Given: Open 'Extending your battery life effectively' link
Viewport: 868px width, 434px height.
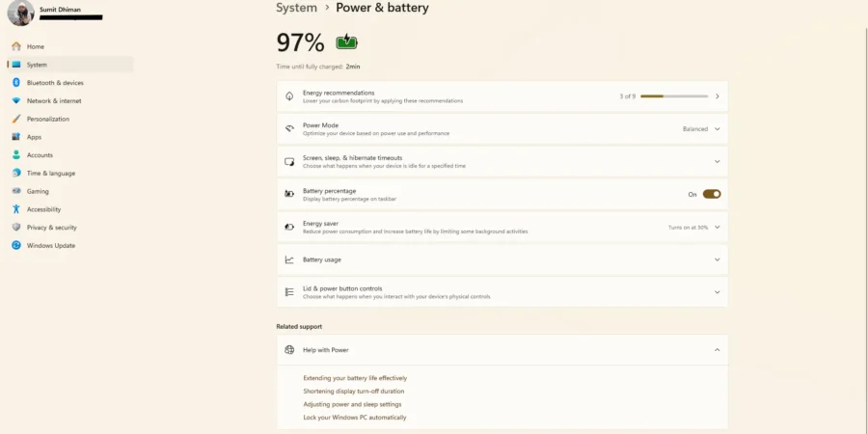Looking at the screenshot, I should [355, 378].
